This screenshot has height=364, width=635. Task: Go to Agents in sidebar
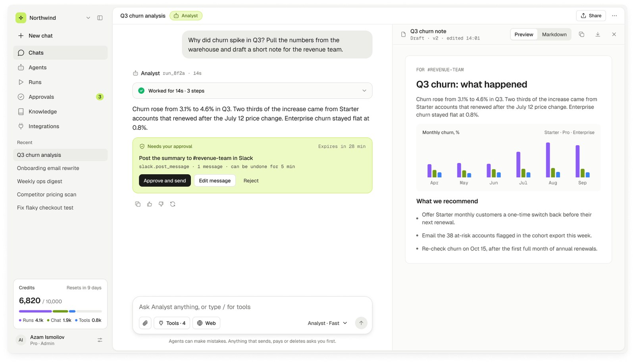tap(60, 67)
